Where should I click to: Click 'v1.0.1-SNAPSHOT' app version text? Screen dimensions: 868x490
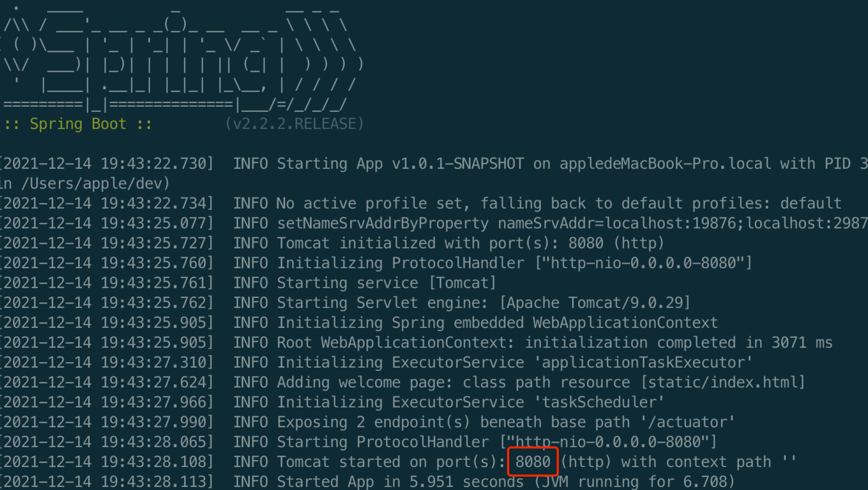click(x=458, y=164)
